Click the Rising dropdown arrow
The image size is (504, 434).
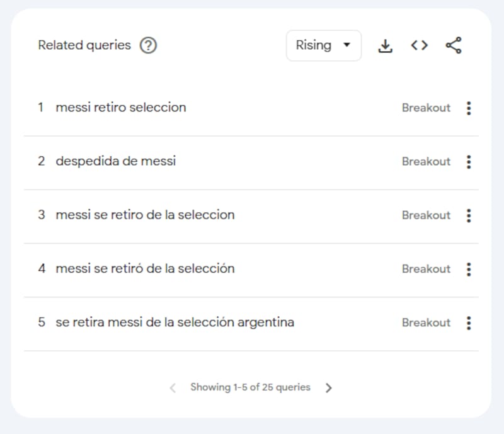pyautogui.click(x=347, y=45)
